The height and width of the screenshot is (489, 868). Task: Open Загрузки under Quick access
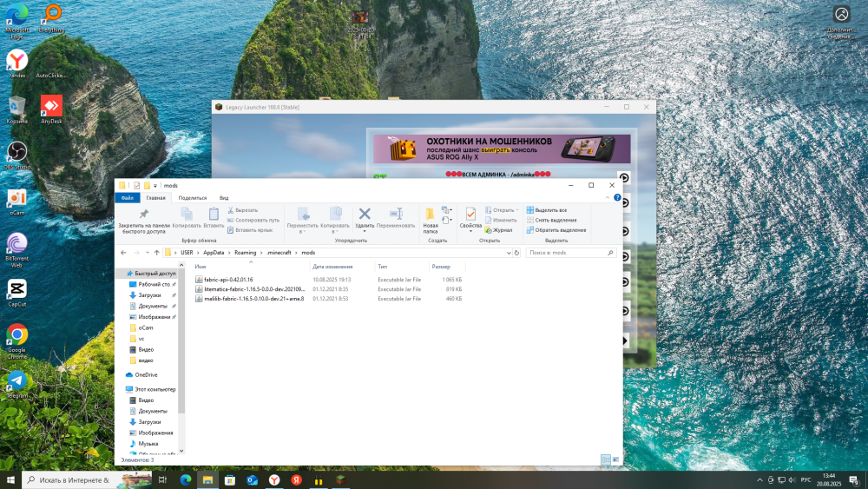(149, 295)
